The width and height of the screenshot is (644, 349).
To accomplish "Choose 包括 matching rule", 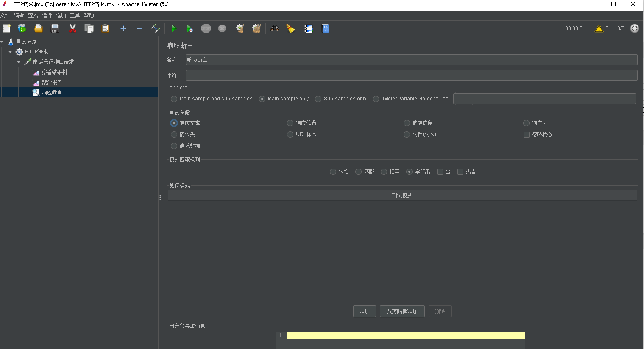I will [339, 172].
